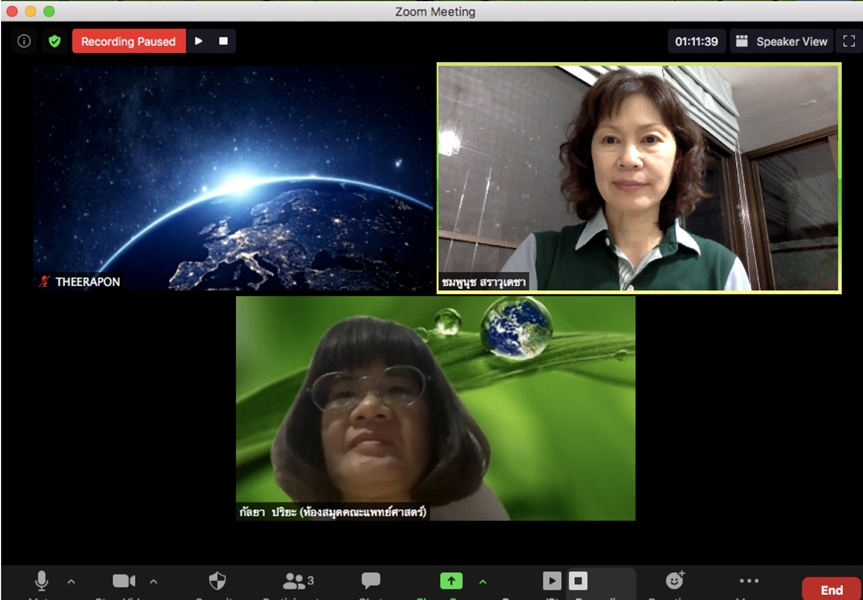The height and width of the screenshot is (600, 863).
Task: Toggle the camera video on or off
Action: click(124, 581)
